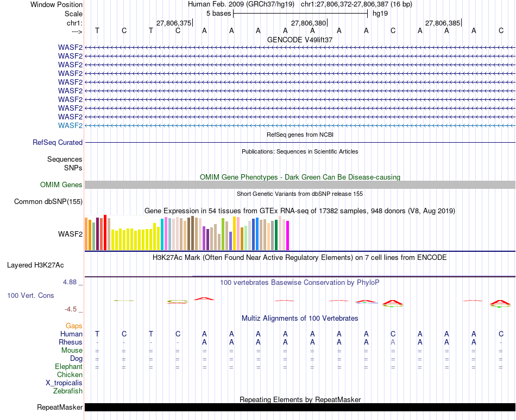Click the WASF2 label beside GTEx chart
The width and height of the screenshot is (516, 420).
point(71,234)
